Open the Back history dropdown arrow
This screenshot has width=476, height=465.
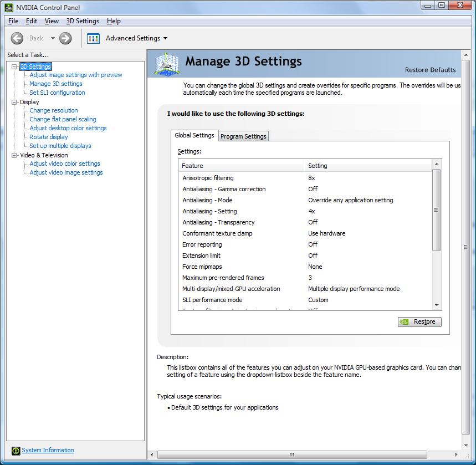[x=53, y=38]
